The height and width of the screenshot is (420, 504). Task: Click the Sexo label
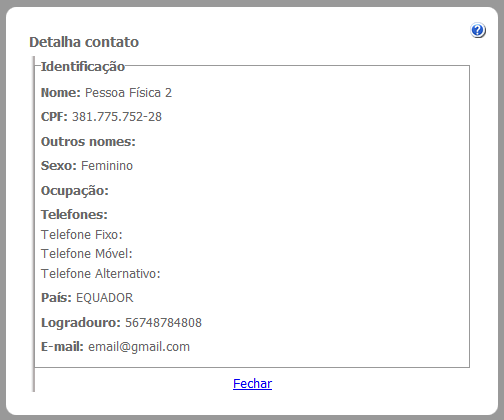coord(59,166)
